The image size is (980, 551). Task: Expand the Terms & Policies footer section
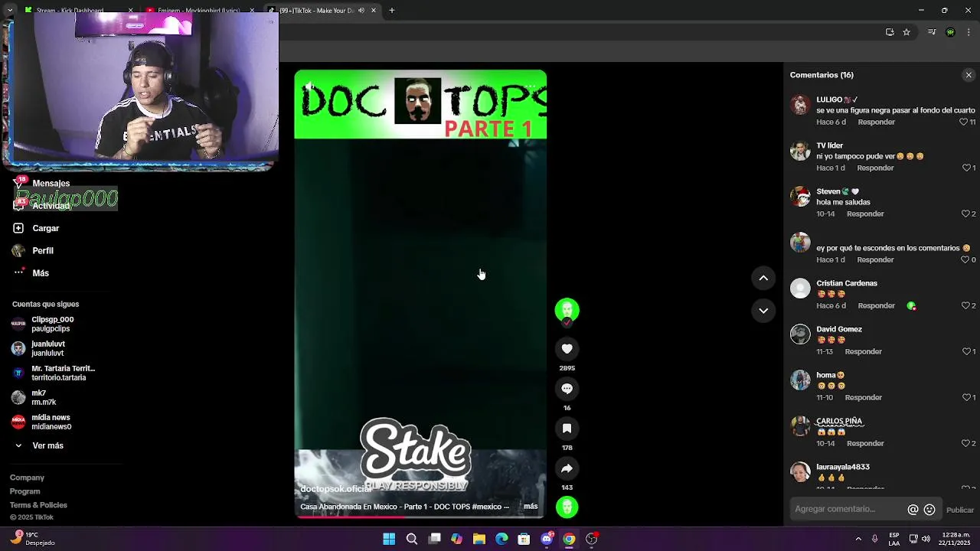pos(38,505)
